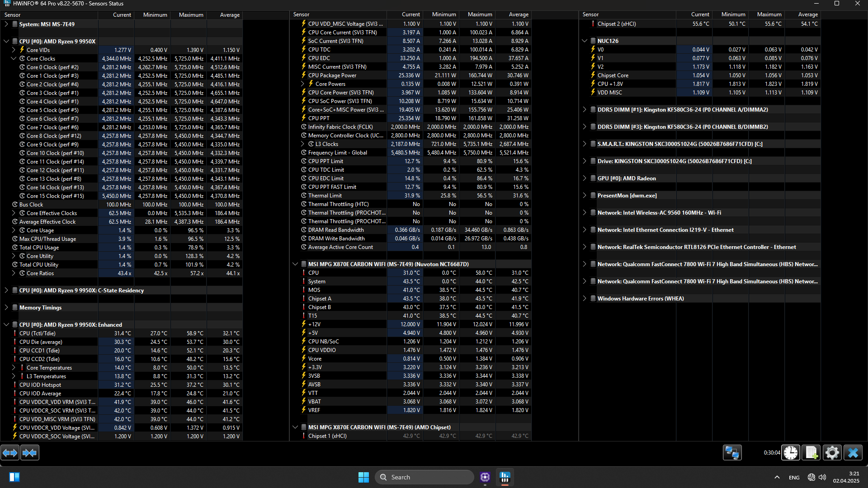The width and height of the screenshot is (868, 488).
Task: Start logging with the sheet-plus icon
Action: 811,452
